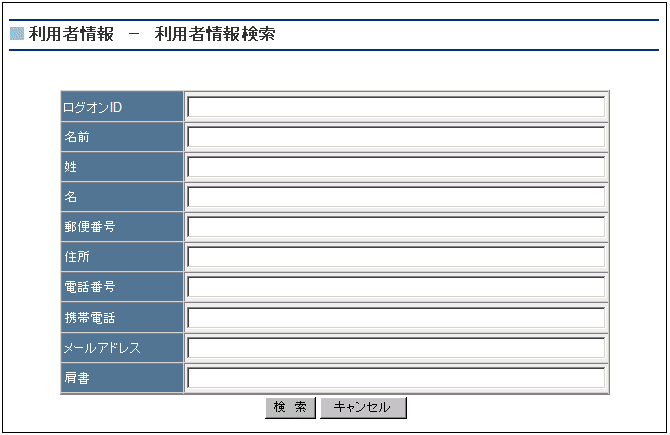Select the メールアドレス label cell
Screen dimensions: 670x435
click(x=122, y=348)
